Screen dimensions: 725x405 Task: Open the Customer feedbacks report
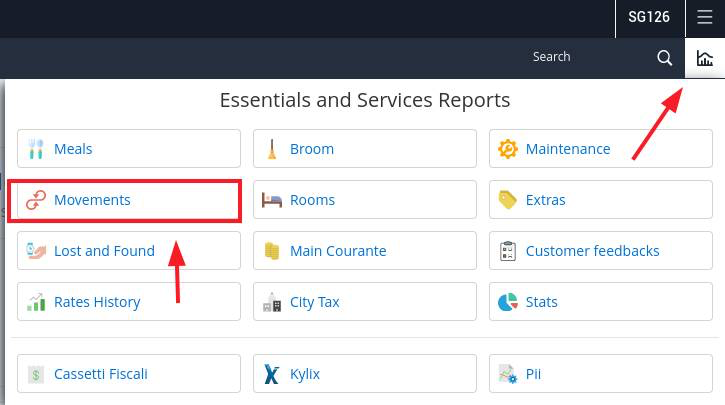click(x=601, y=251)
